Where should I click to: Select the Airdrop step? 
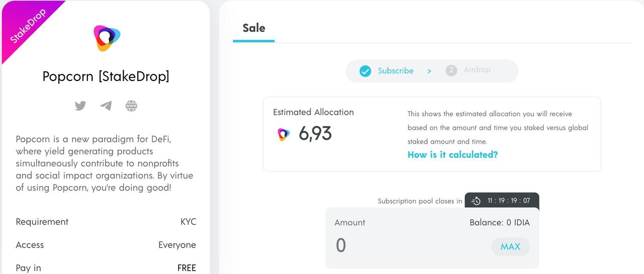coord(477,70)
